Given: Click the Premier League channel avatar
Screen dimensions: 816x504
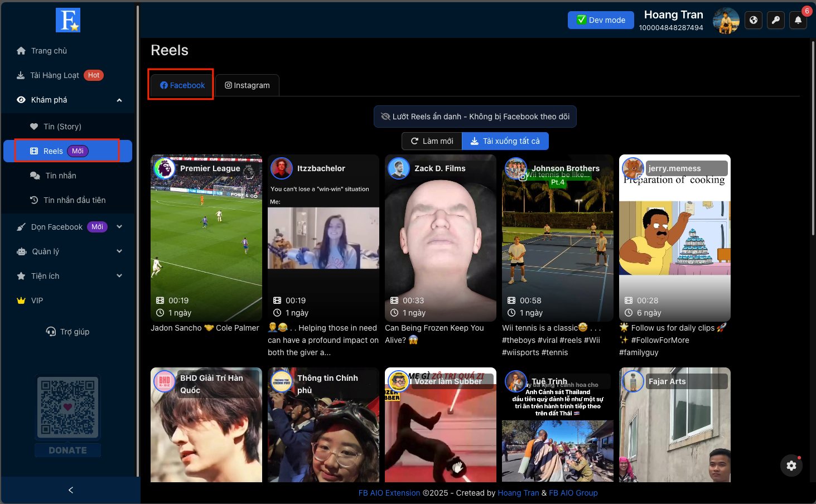Looking at the screenshot, I should click(x=165, y=168).
